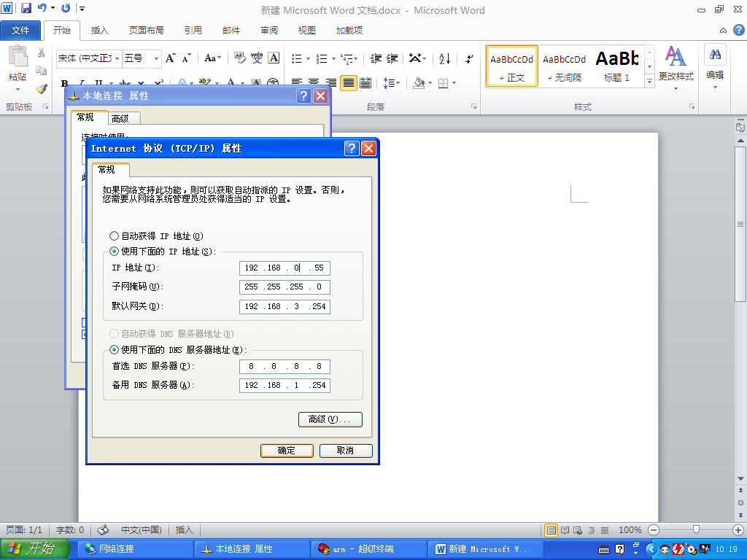747x560 pixels.
Task: Switch to Web Layout view icon
Action: [x=578, y=530]
